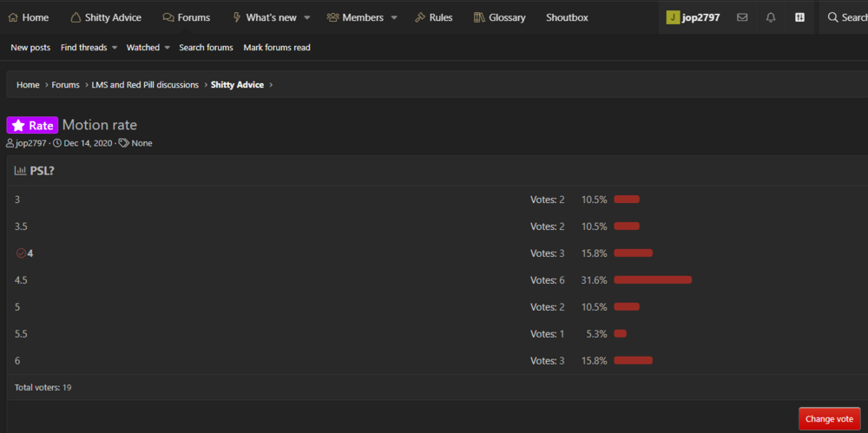Click the purple Rate prefix badge
Image resolution: width=868 pixels, height=433 pixels.
click(x=32, y=125)
